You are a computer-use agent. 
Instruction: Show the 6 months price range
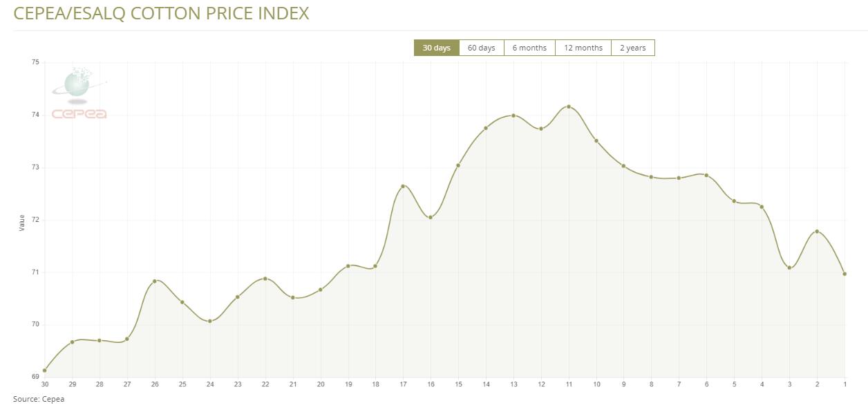pos(529,48)
